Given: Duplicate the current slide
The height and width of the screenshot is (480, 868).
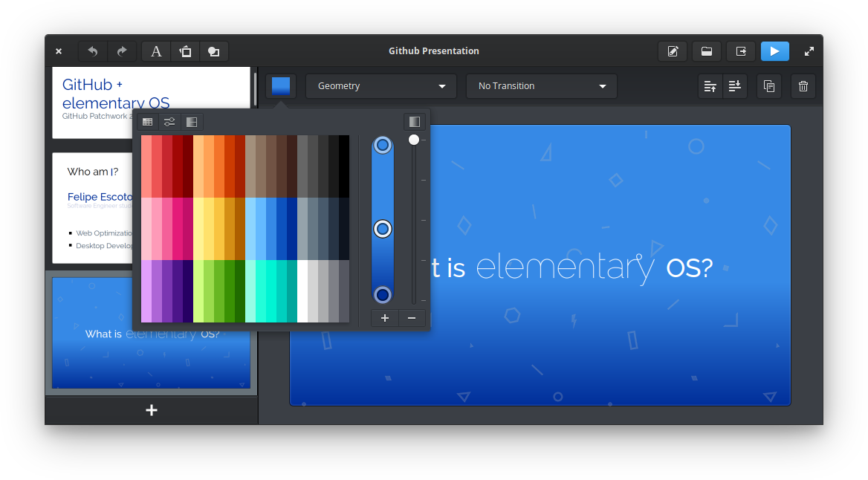Looking at the screenshot, I should tap(769, 86).
